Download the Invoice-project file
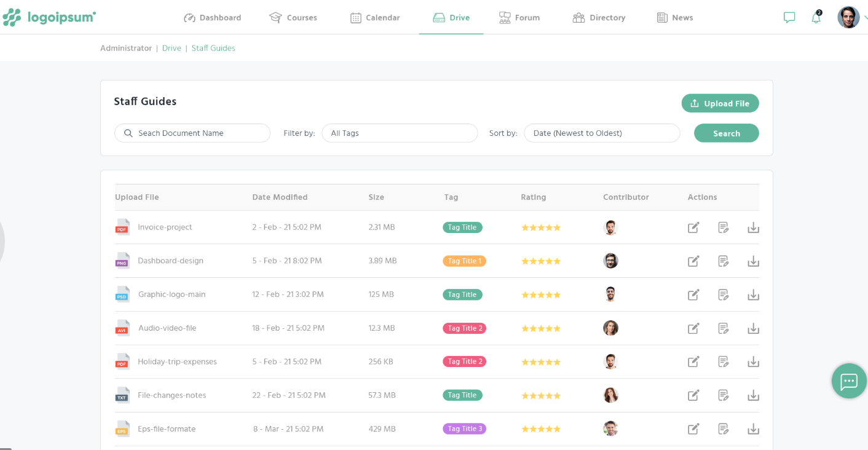The height and width of the screenshot is (450, 868). [753, 227]
